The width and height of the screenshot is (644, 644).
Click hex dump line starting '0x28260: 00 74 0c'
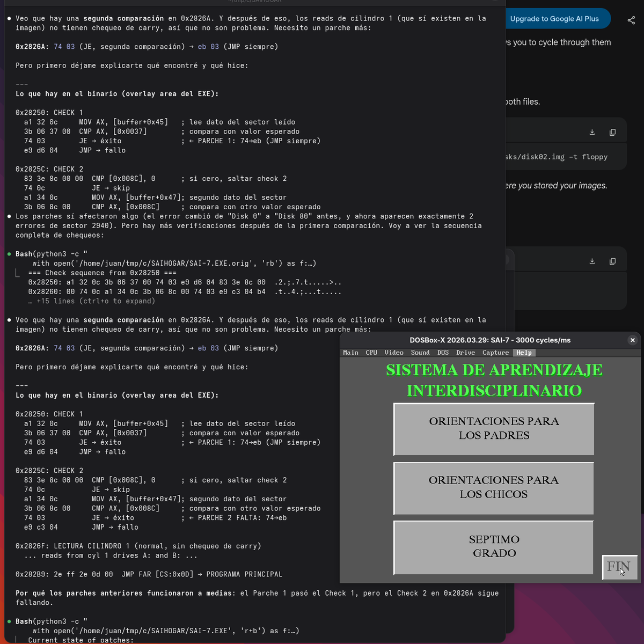(185, 292)
